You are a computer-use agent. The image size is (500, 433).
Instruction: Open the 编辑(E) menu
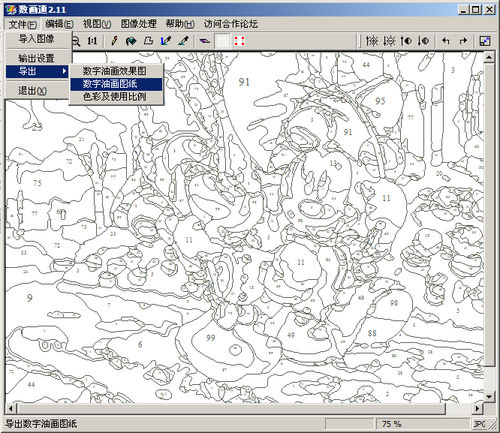(59, 24)
